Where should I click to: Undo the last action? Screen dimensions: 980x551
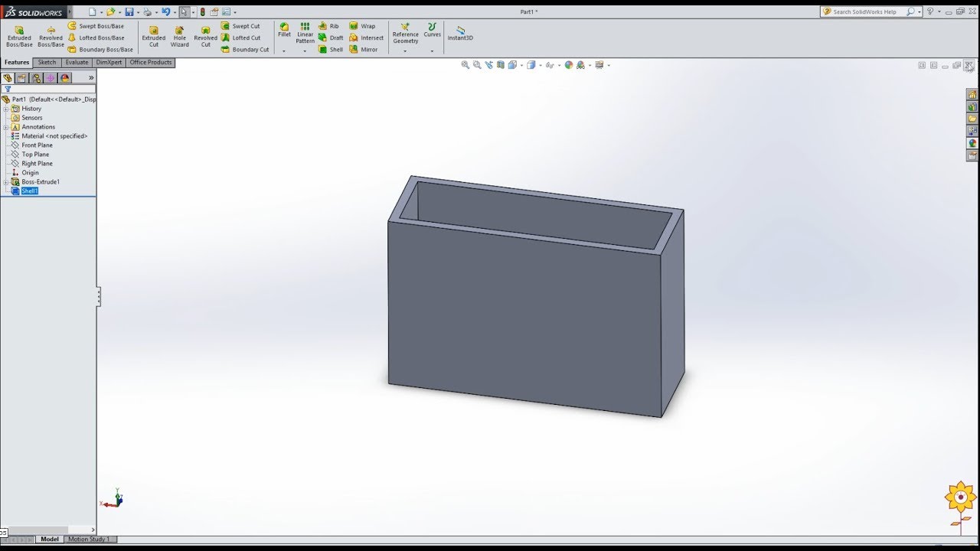[x=165, y=12]
